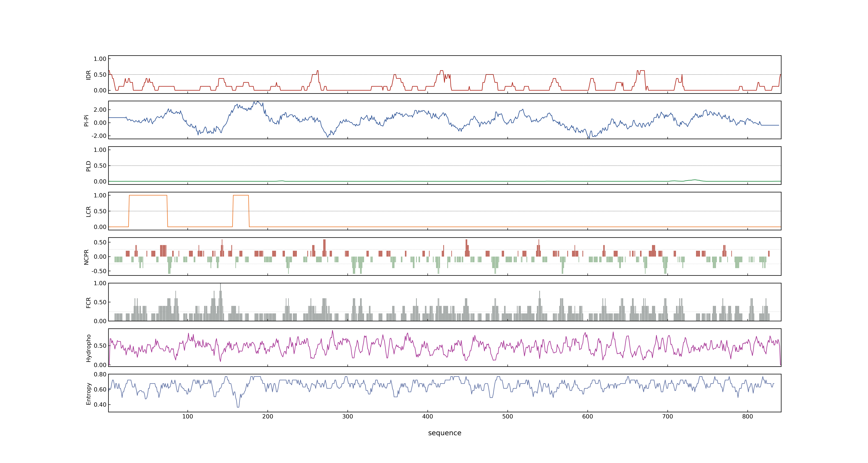Click the 0.50 tick of IDR panel
This screenshot has height=463, width=868.
click(100, 75)
